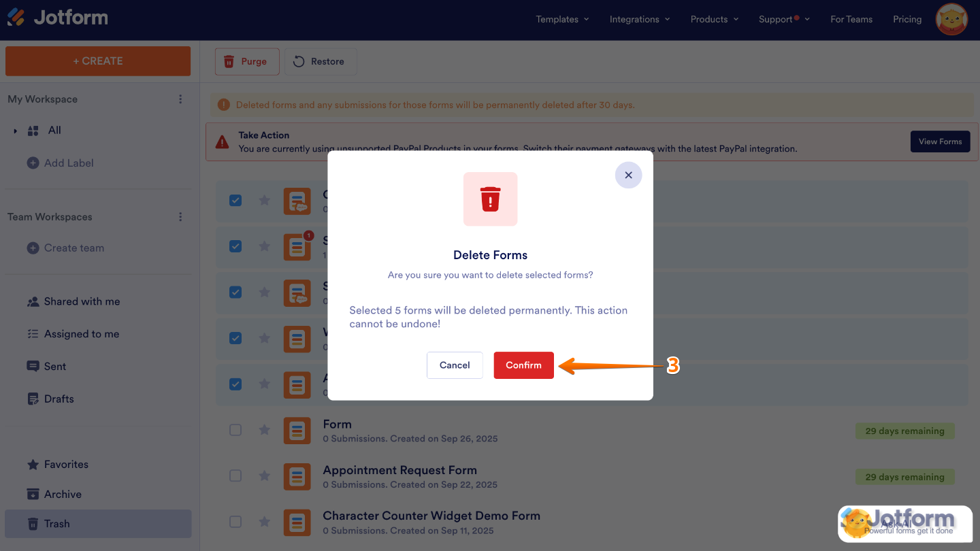Open Team Workspaces three-dot options
The image size is (980, 551).
[x=180, y=217]
